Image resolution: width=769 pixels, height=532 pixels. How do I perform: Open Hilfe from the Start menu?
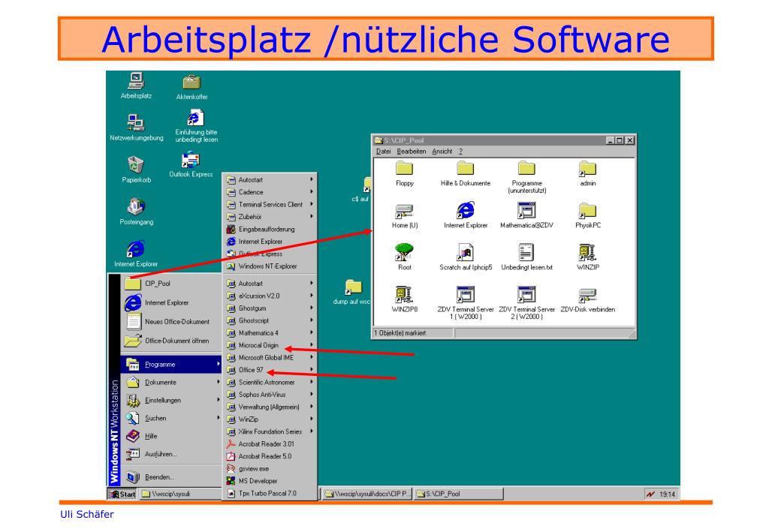(x=170, y=436)
